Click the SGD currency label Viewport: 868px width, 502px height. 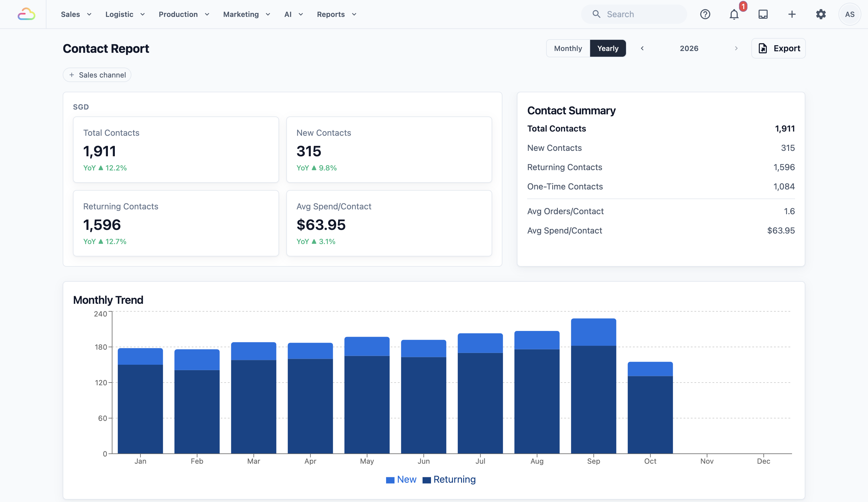(81, 107)
